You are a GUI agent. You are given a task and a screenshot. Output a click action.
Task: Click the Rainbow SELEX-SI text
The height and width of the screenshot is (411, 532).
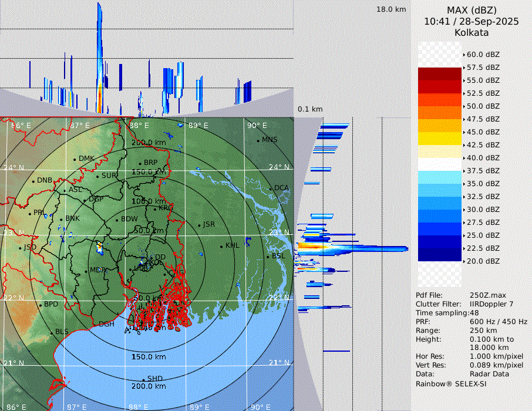pyautogui.click(x=451, y=383)
